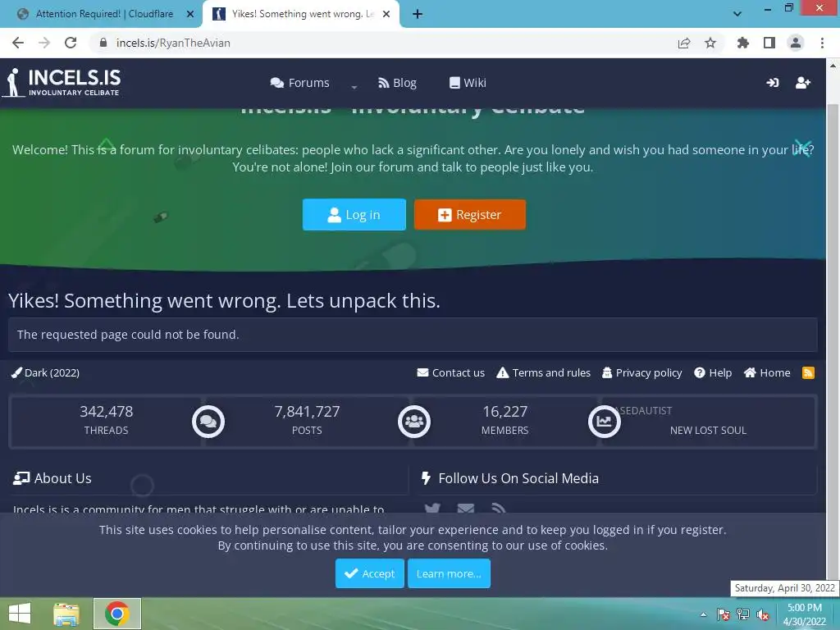
Task: Bookmark this page with the star
Action: pyautogui.click(x=710, y=43)
